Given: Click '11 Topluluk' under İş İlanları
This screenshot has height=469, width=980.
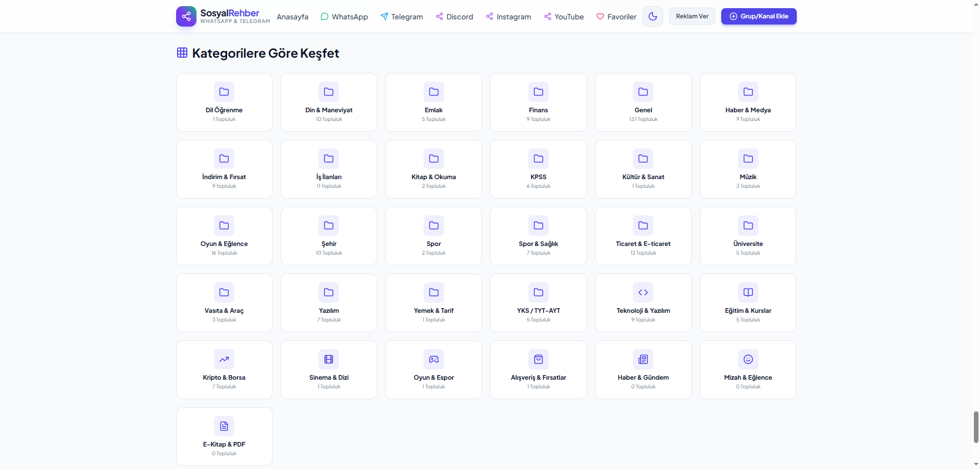Looking at the screenshot, I should click(x=329, y=186).
